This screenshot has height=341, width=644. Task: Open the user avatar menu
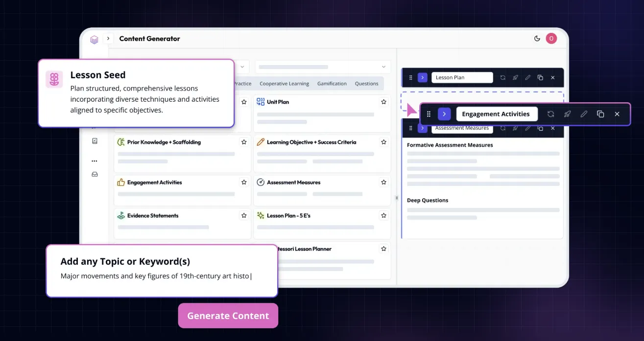tap(551, 39)
